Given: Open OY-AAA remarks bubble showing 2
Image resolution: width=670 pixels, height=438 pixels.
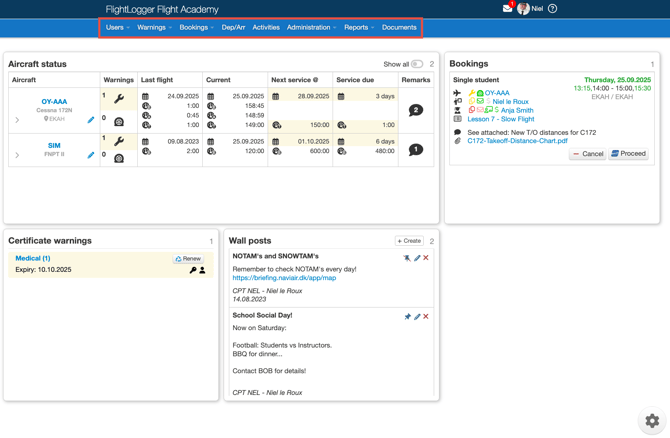Looking at the screenshot, I should [416, 110].
